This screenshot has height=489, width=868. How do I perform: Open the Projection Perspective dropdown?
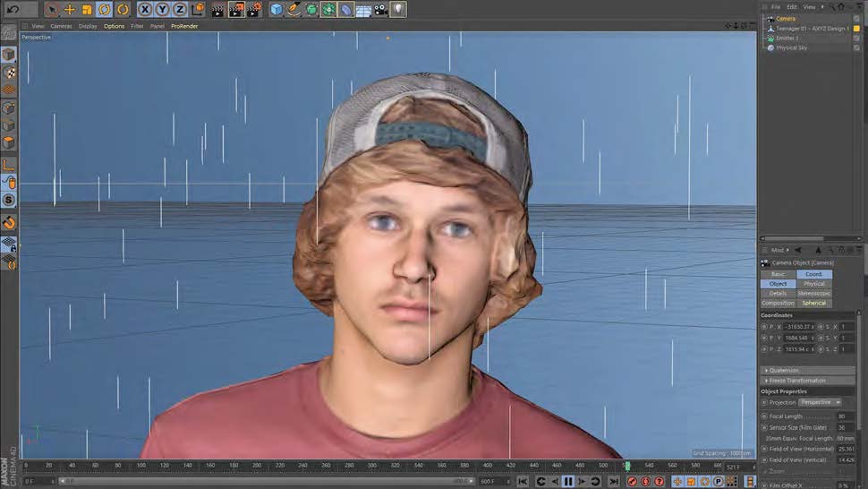(821, 402)
